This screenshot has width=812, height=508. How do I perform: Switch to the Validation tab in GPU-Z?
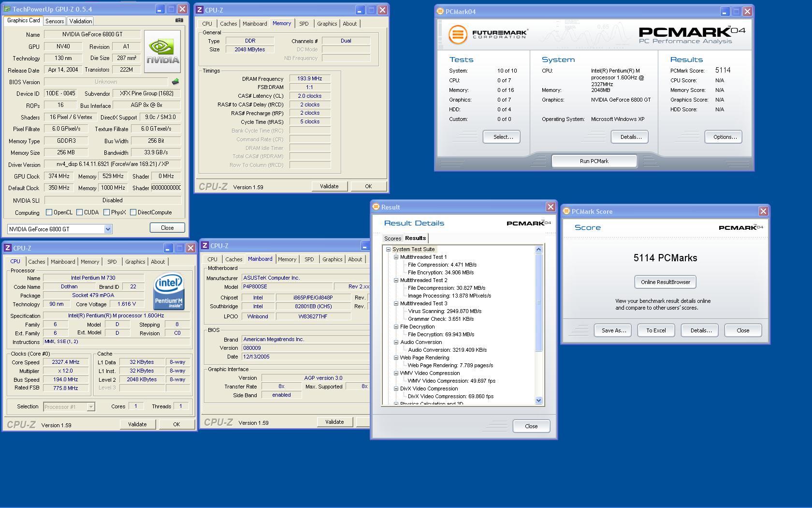[80, 21]
